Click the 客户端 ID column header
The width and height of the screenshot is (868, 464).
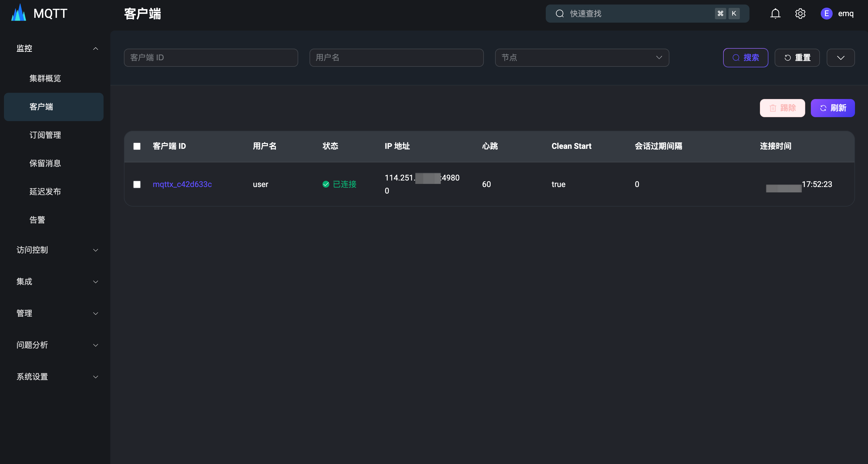coord(169,146)
